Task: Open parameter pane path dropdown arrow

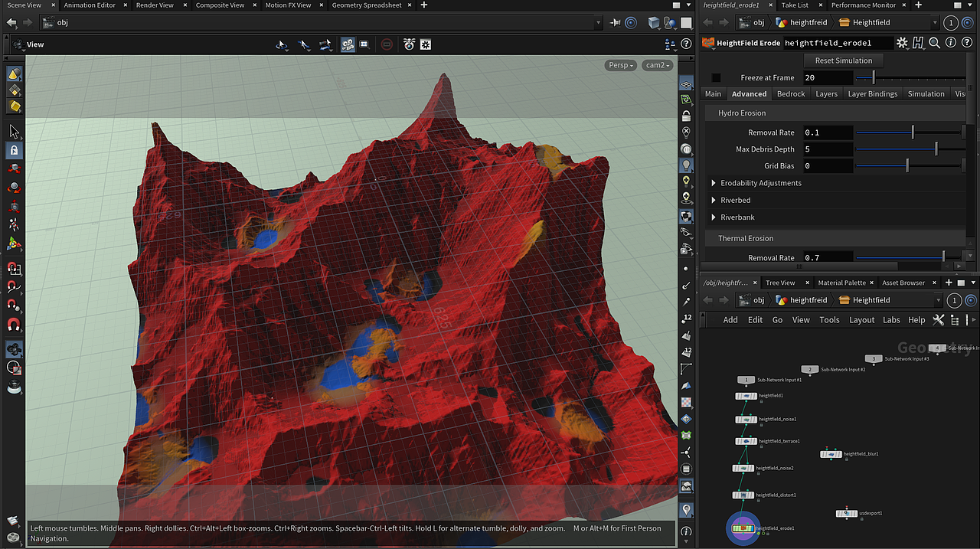Action: [x=935, y=22]
